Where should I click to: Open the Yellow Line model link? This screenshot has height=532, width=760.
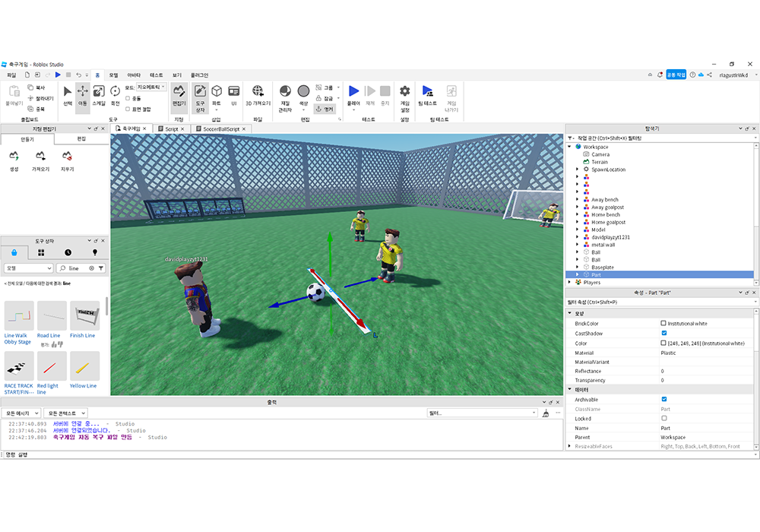click(x=83, y=385)
